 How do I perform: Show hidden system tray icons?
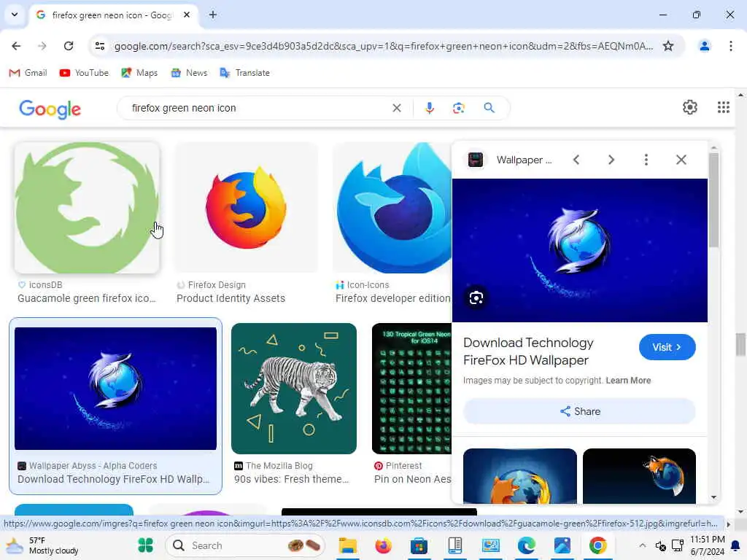point(642,545)
